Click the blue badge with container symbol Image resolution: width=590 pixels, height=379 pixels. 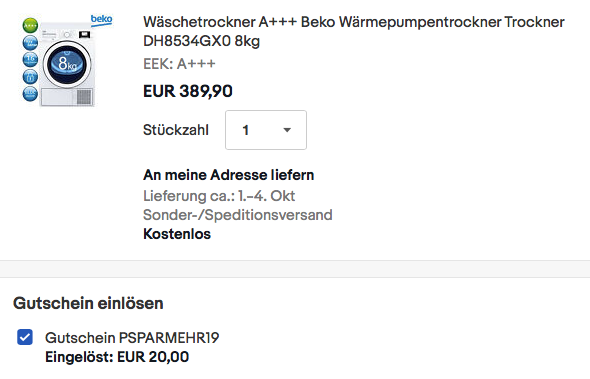click(x=30, y=77)
